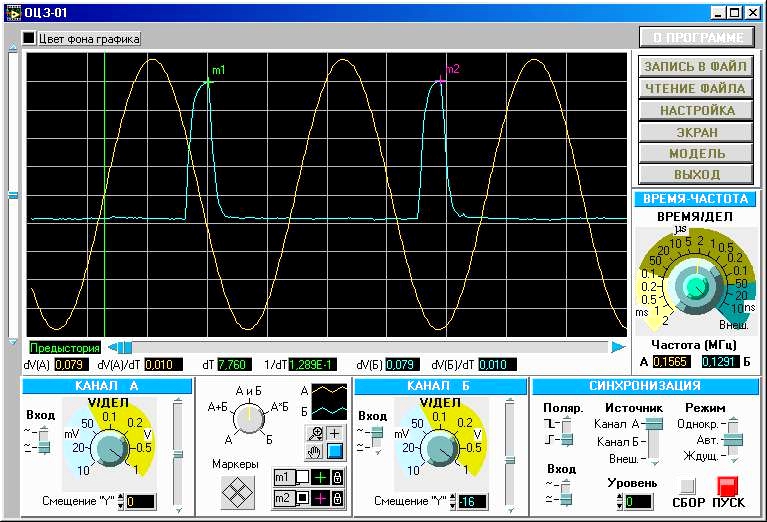The width and height of the screenshot is (767, 522).
Task: Open the НАСТРОЙКА settings menu
Action: [696, 110]
